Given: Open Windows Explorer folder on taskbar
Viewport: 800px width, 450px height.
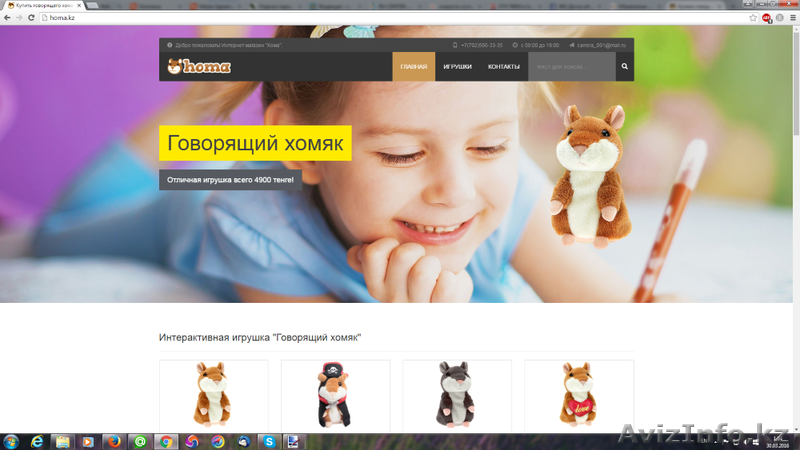Looking at the screenshot, I should pos(63,442).
